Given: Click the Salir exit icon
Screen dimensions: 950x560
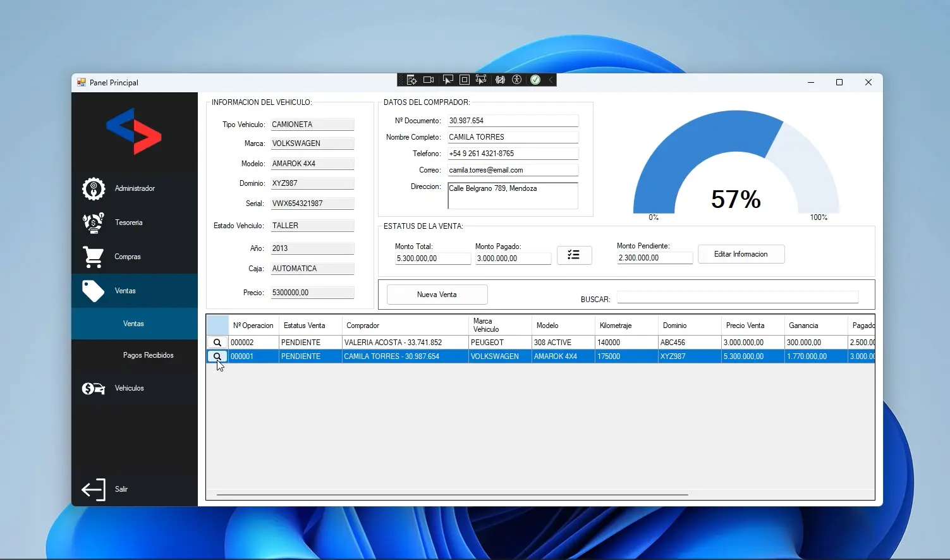Looking at the screenshot, I should [x=94, y=489].
